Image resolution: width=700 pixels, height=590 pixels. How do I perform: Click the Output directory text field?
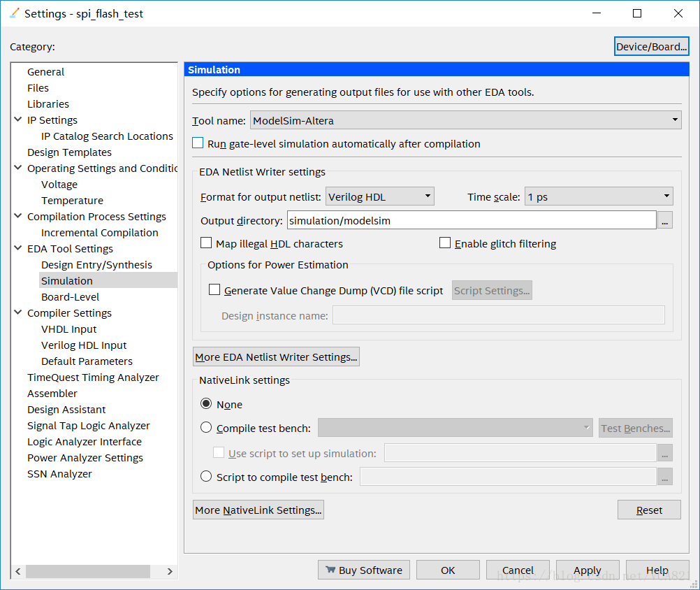[472, 220]
